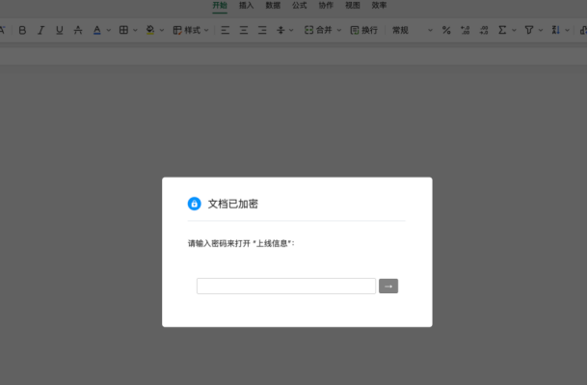Viewport: 588px width, 385px height.
Task: Open font color dropdown arrow
Action: point(109,31)
